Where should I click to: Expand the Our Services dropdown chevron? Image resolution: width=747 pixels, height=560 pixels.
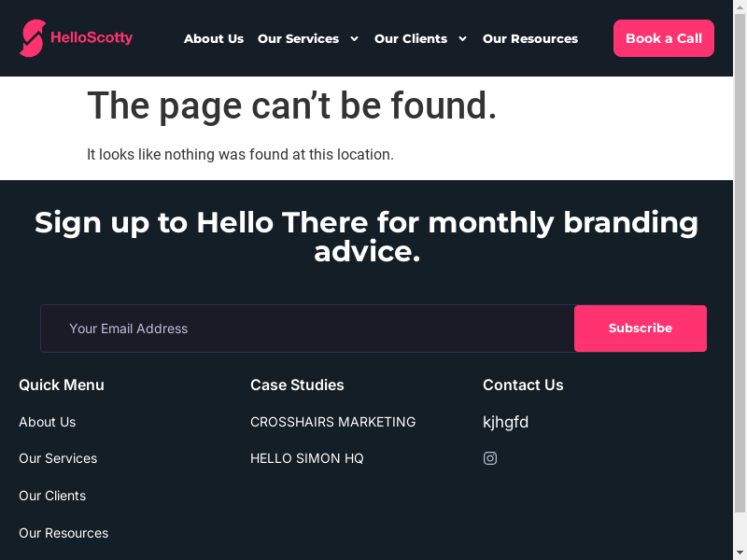[x=354, y=39]
